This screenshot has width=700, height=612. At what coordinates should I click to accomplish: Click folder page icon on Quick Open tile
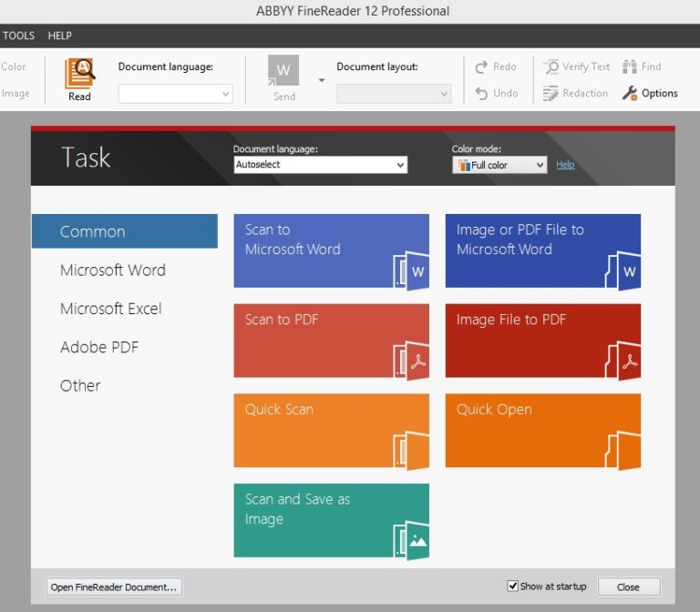pyautogui.click(x=623, y=451)
